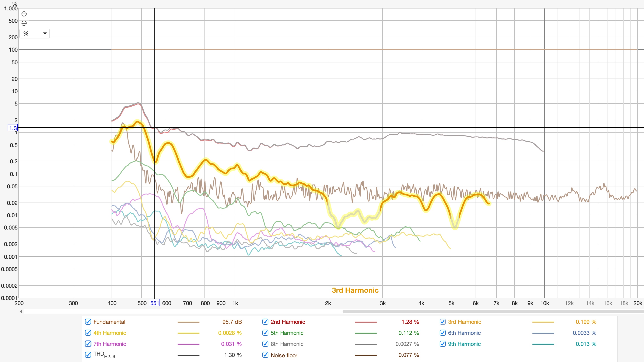The width and height of the screenshot is (644, 362).
Task: Disable the 4th Harmonic checkbox
Action: pos(88,333)
